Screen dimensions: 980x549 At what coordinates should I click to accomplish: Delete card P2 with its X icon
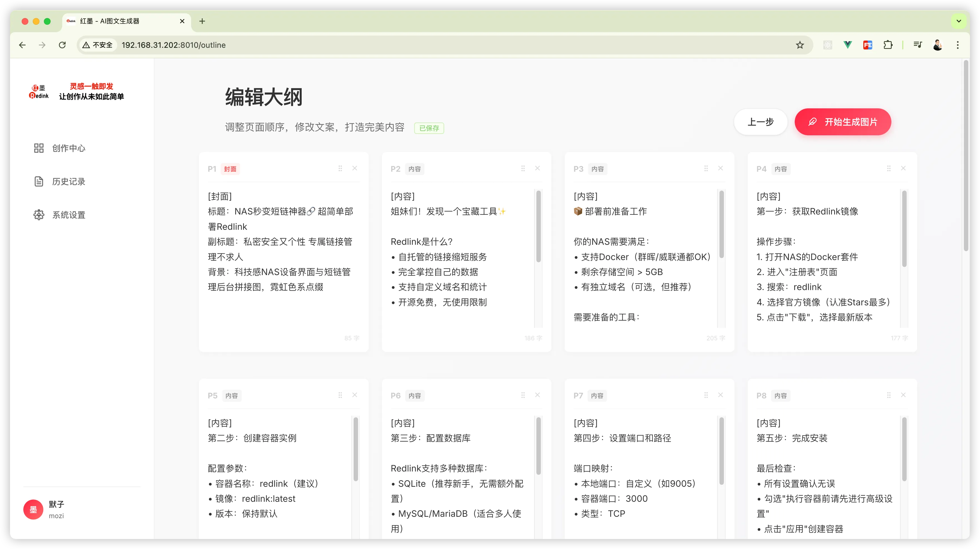[537, 168]
